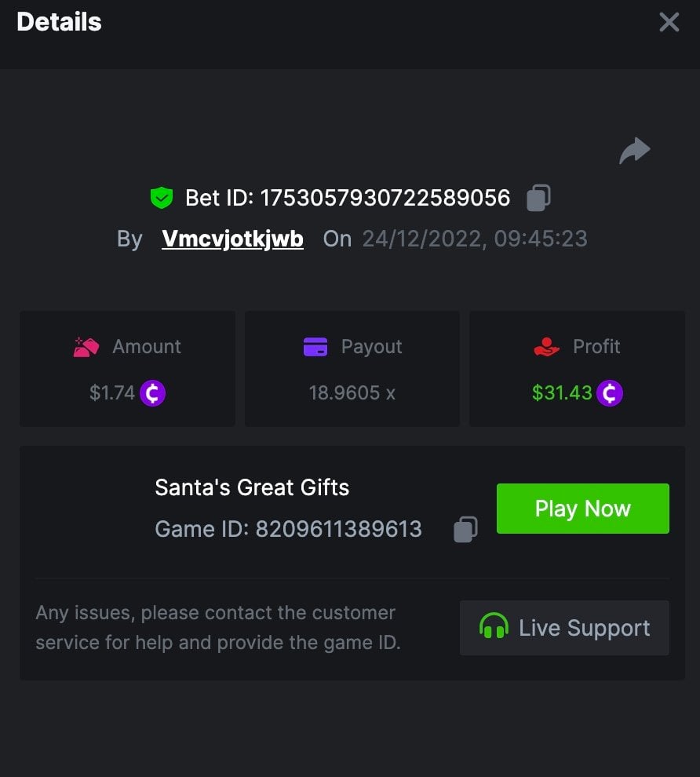Viewport: 700px width, 777px height.
Task: Click the pink Amount icon
Action: (x=86, y=347)
